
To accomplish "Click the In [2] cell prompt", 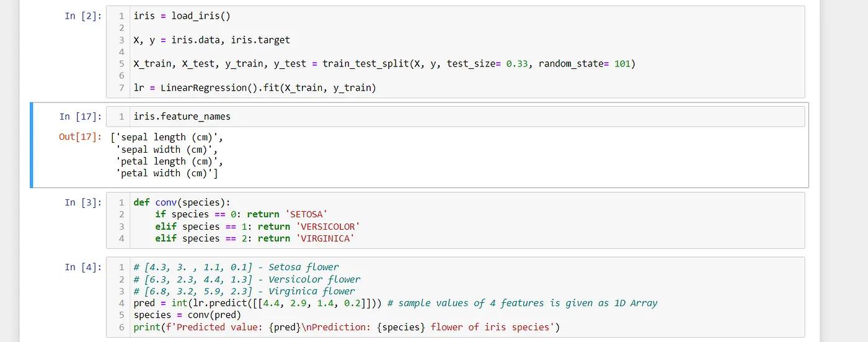I will 83,16.
